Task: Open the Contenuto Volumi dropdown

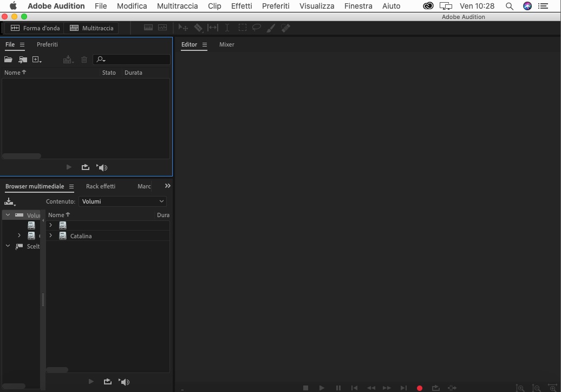Action: pos(122,201)
